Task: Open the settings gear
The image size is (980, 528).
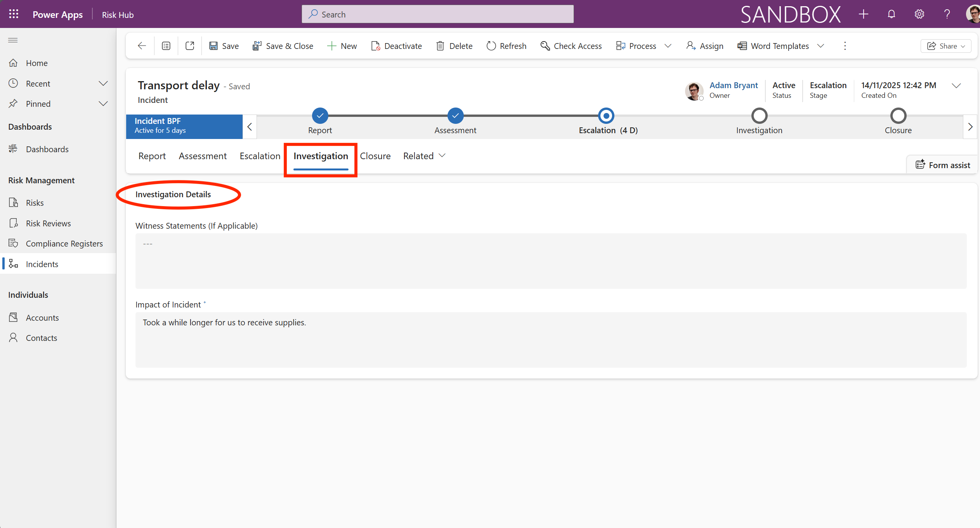Action: (919, 14)
